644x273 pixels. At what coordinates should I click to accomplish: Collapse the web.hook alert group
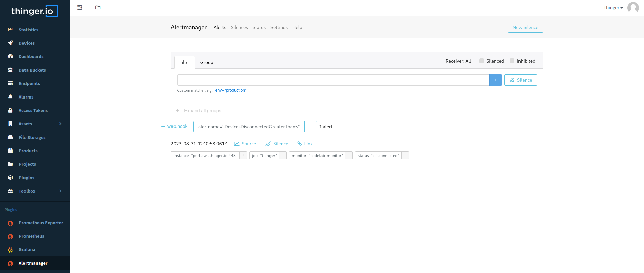(163, 126)
